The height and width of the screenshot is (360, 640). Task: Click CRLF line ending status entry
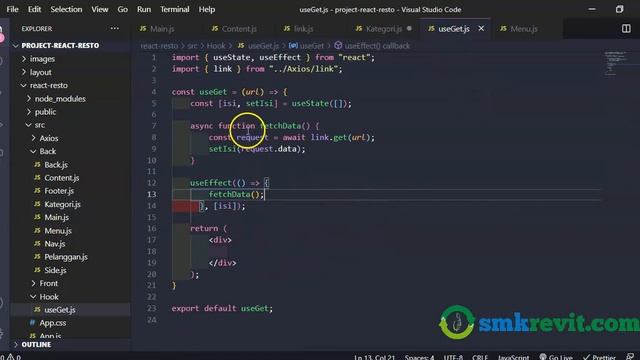pos(480,357)
